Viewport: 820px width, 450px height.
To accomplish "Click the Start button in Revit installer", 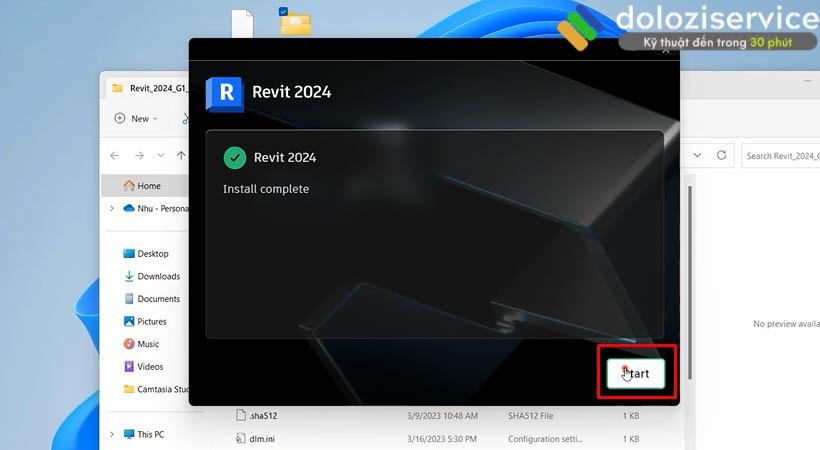I will pos(636,373).
